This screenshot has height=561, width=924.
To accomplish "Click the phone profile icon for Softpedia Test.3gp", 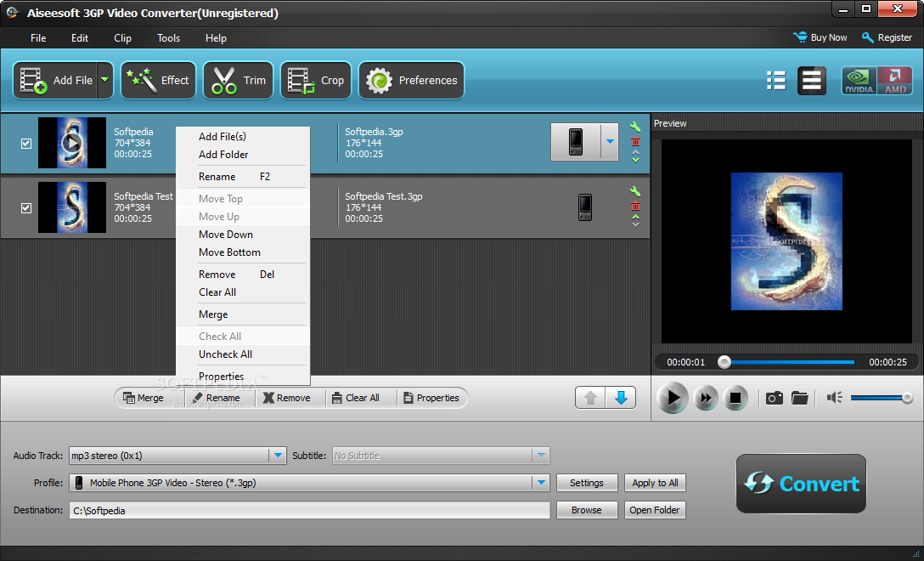I will coord(584,207).
